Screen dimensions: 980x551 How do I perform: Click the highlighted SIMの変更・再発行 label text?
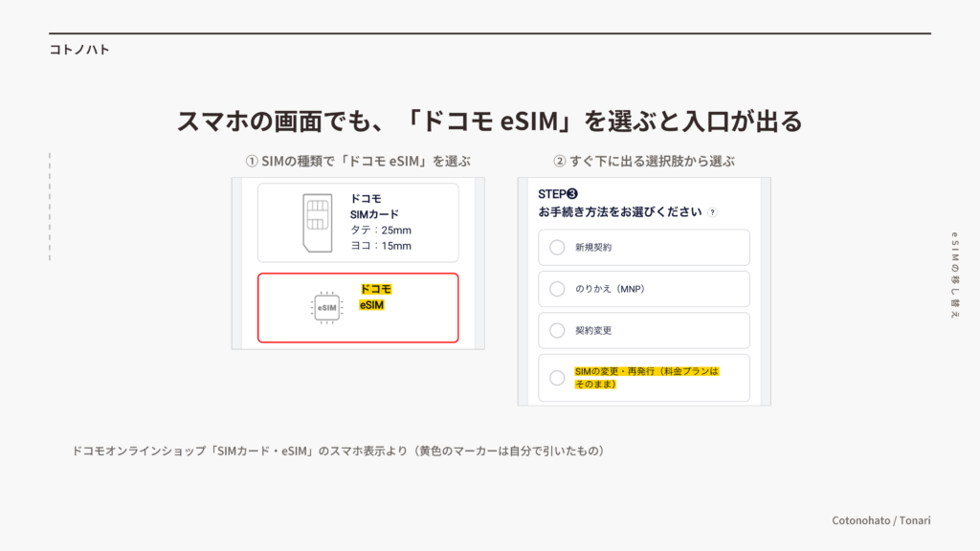(647, 378)
